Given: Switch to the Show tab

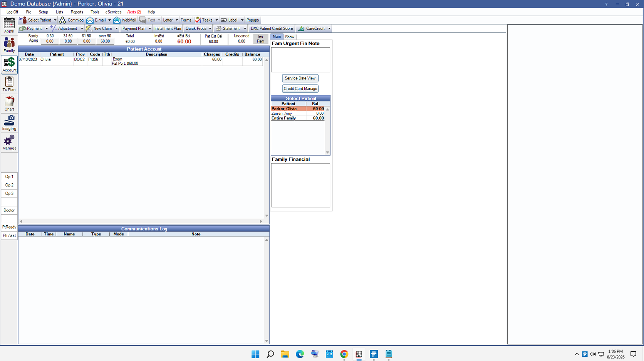Looking at the screenshot, I should point(290,37).
